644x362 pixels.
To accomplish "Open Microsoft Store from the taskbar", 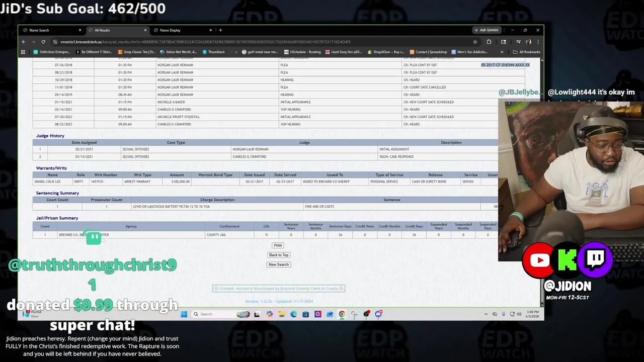I will [305, 314].
